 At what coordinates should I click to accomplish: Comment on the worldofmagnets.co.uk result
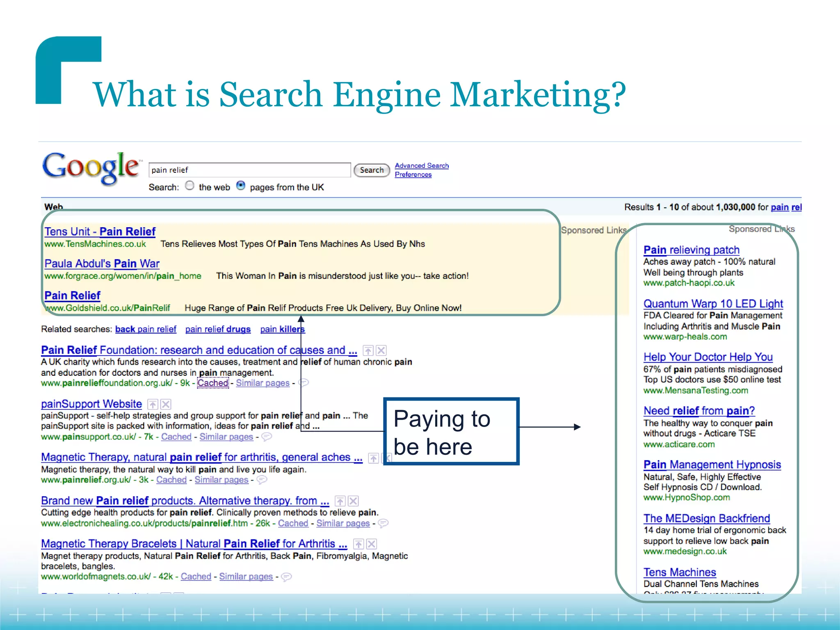click(286, 577)
